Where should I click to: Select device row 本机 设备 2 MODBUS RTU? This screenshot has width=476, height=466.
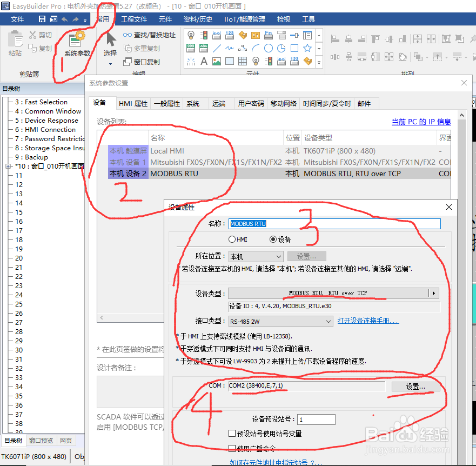pyautogui.click(x=279, y=174)
